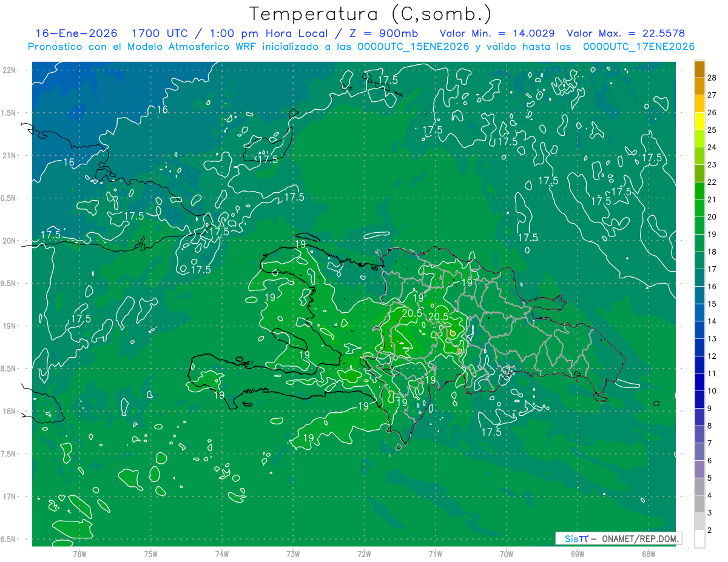Click the gray swatch between 3 and 4
728x562 pixels.
coord(699,504)
